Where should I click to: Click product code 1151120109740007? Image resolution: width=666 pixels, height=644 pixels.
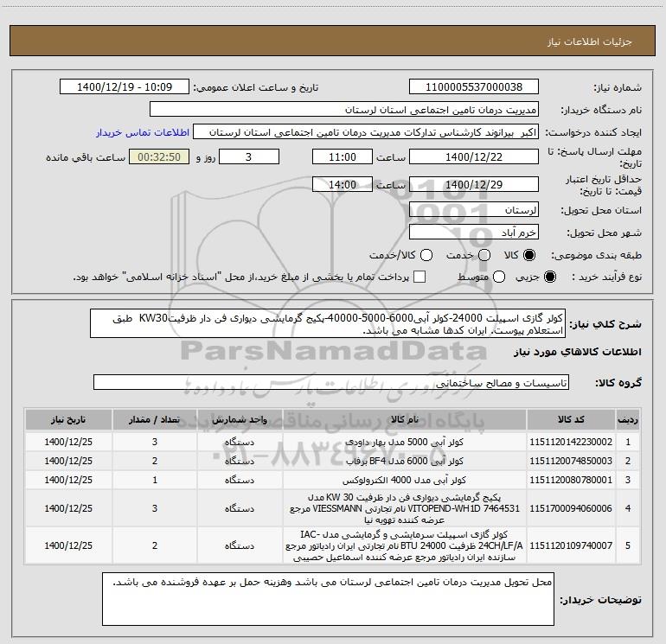pos(571,545)
